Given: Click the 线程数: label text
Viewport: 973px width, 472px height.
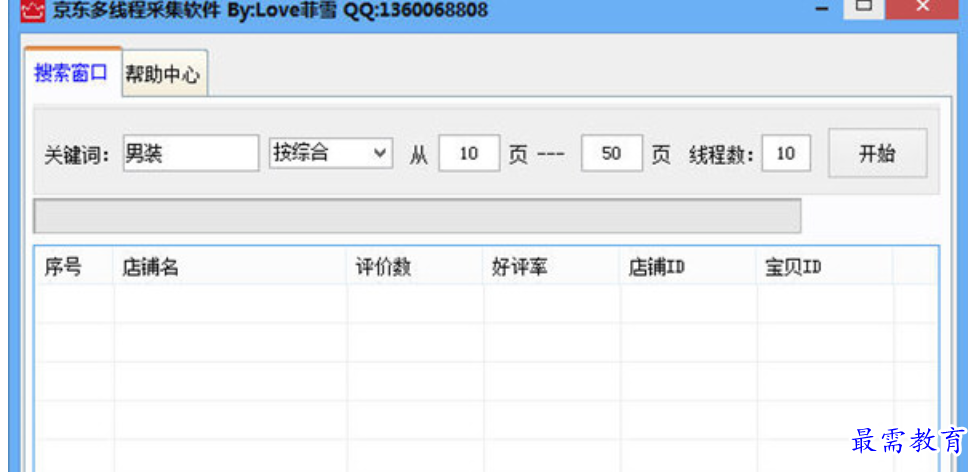Looking at the screenshot, I should pos(721,155).
